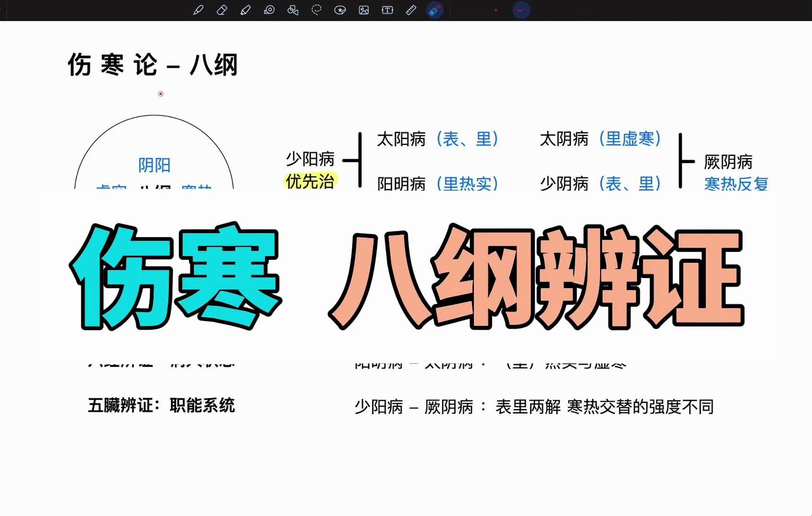Select the Ruler tool
Viewport: 812px width, 516px height.
tap(411, 10)
